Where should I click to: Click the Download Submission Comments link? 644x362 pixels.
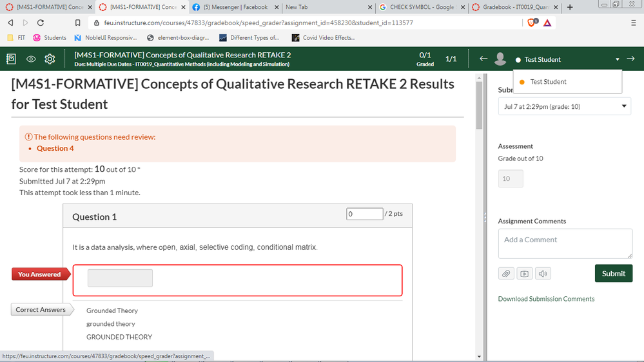click(546, 299)
